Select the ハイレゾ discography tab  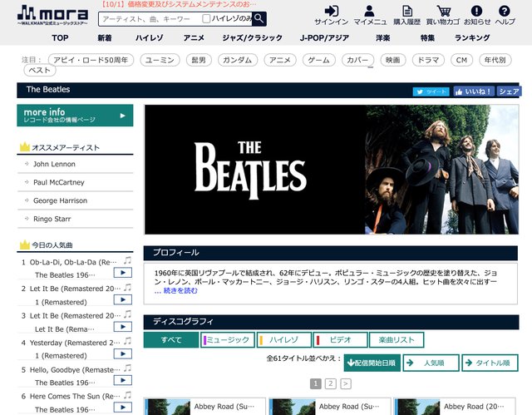283,340
